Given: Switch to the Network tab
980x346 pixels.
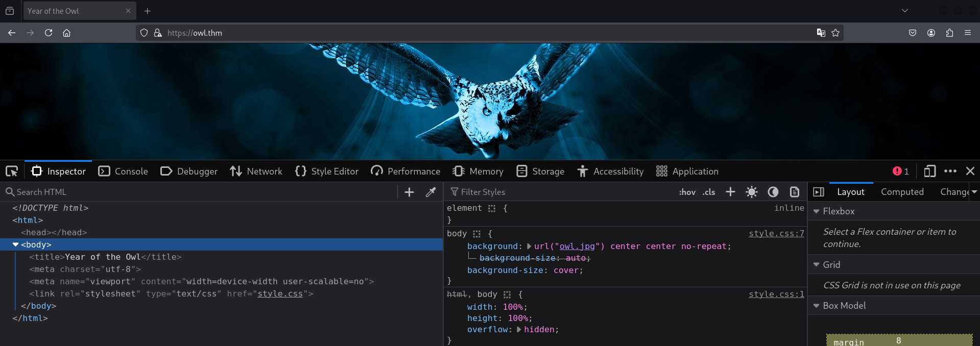Looking at the screenshot, I should 256,171.
